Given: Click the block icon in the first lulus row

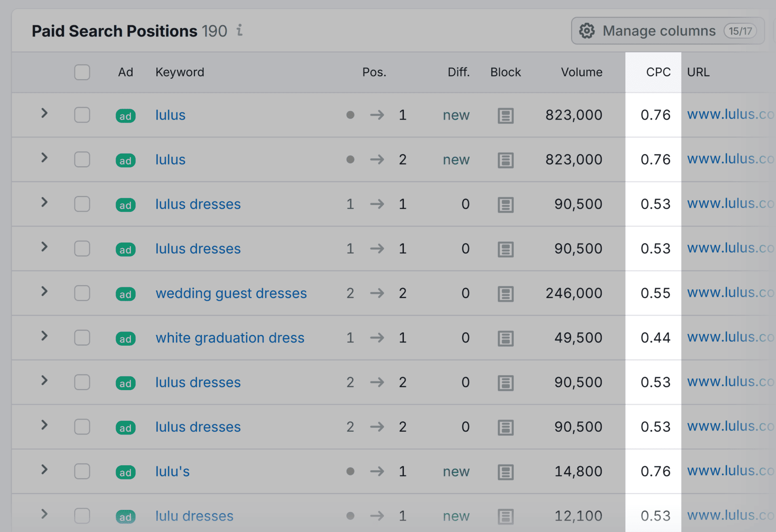Looking at the screenshot, I should coord(505,116).
